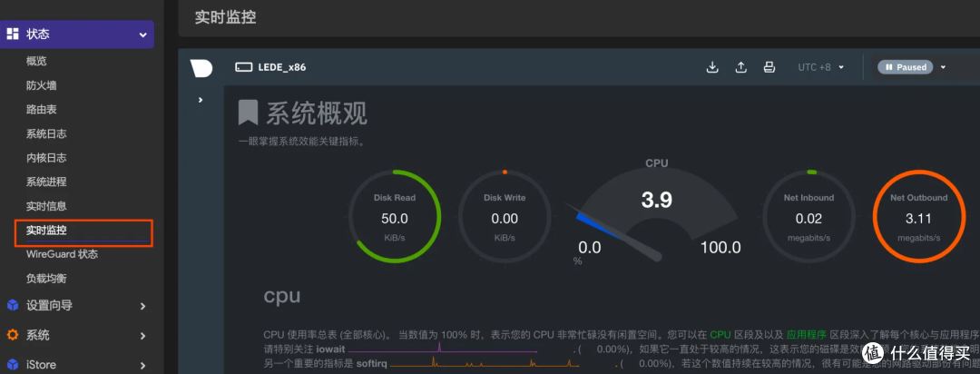Click the 50.0 Disk Read value

pyautogui.click(x=395, y=219)
